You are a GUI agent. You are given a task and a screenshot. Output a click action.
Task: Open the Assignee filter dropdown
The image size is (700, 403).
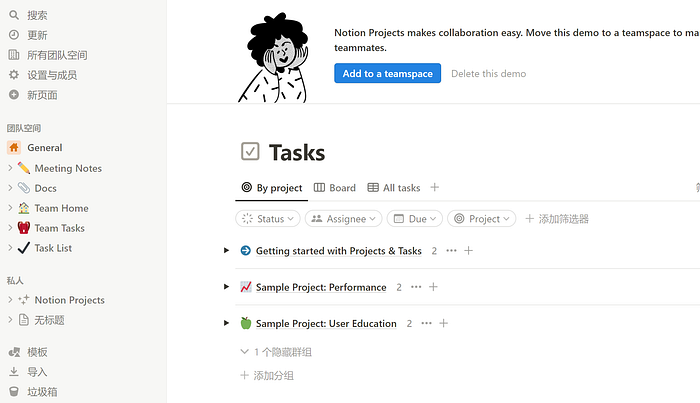[343, 219]
